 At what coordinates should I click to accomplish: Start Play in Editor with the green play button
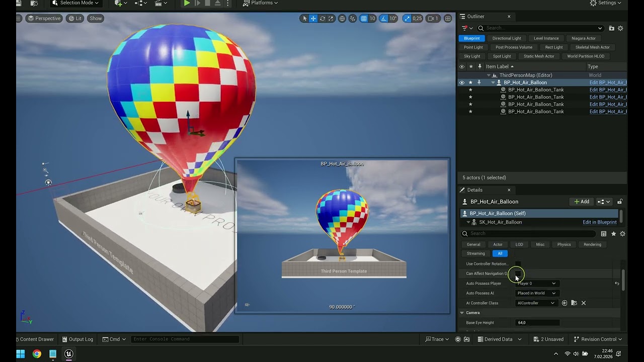(187, 3)
